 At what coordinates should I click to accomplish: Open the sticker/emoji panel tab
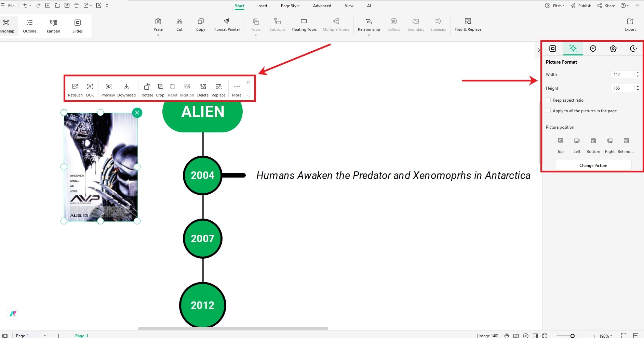click(593, 49)
